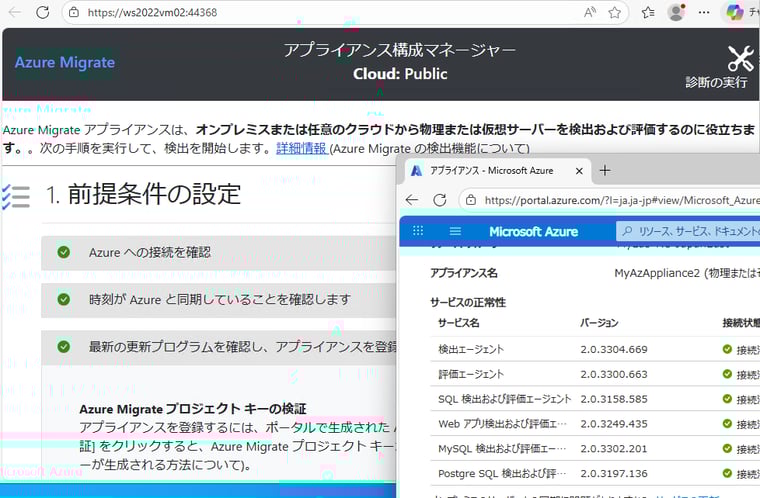This screenshot has width=760, height=498.
Task: Click version 2.0.3197.136
Action: [614, 473]
